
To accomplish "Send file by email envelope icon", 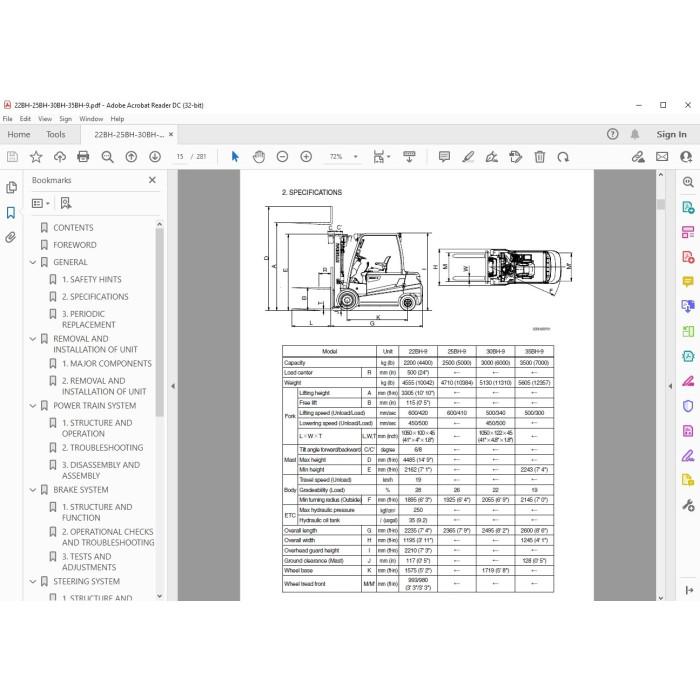I will coord(662,157).
